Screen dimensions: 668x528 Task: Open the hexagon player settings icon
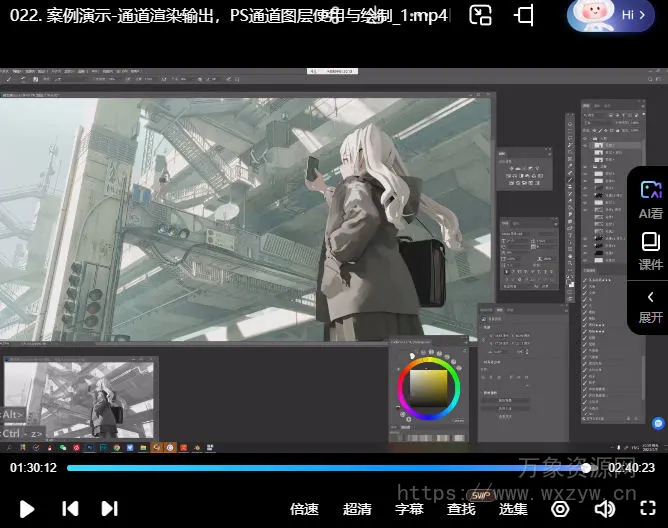tap(560, 509)
